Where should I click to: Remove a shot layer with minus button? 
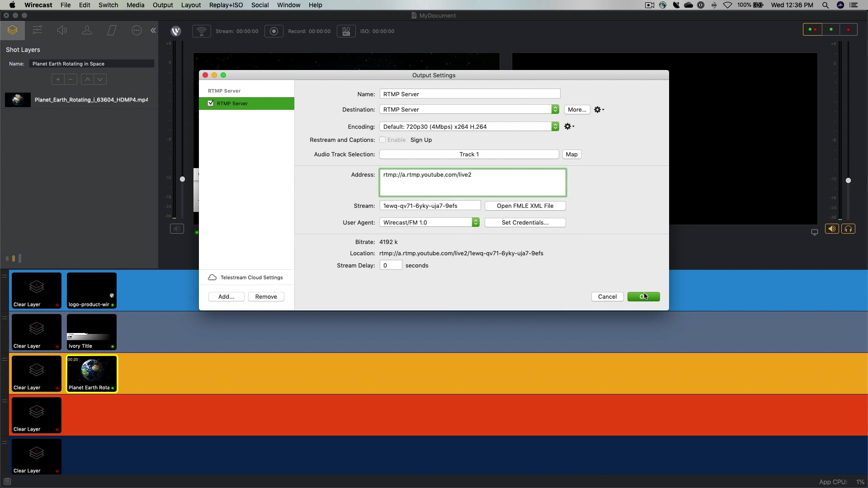(x=71, y=80)
